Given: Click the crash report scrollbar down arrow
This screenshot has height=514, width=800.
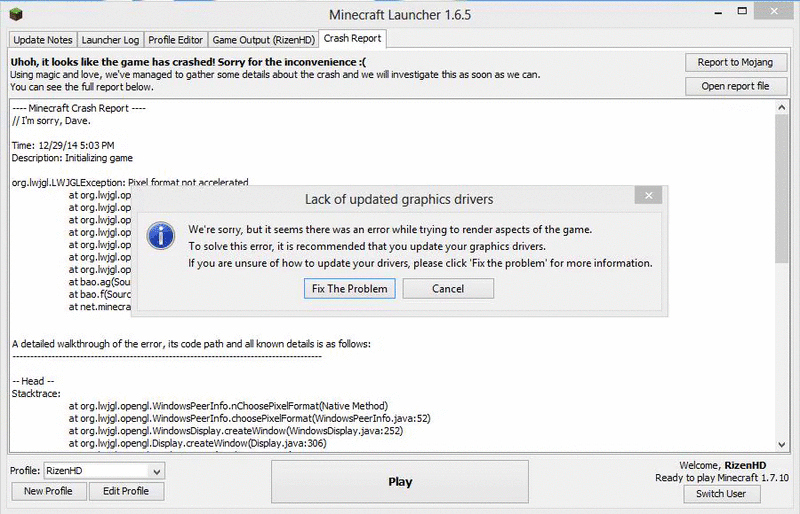Looking at the screenshot, I should [x=782, y=445].
